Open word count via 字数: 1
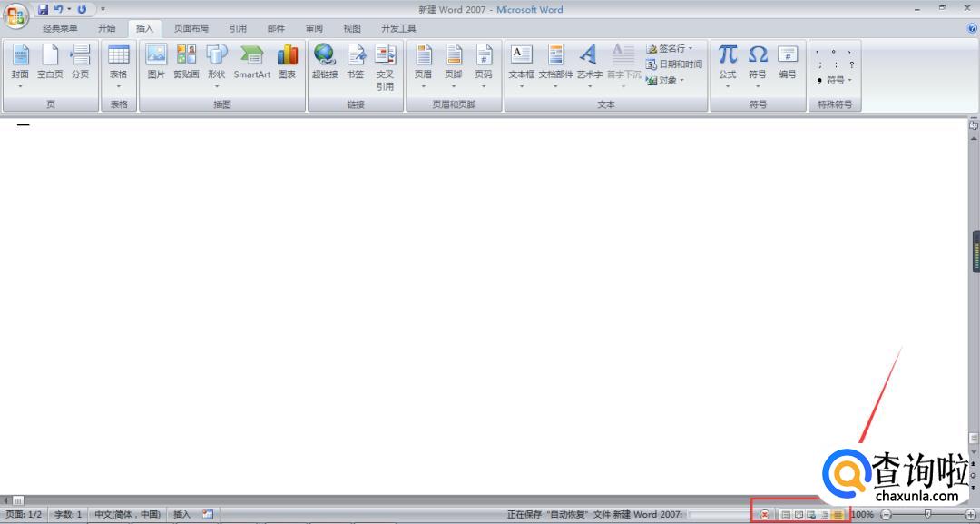The image size is (980, 524). [68, 515]
